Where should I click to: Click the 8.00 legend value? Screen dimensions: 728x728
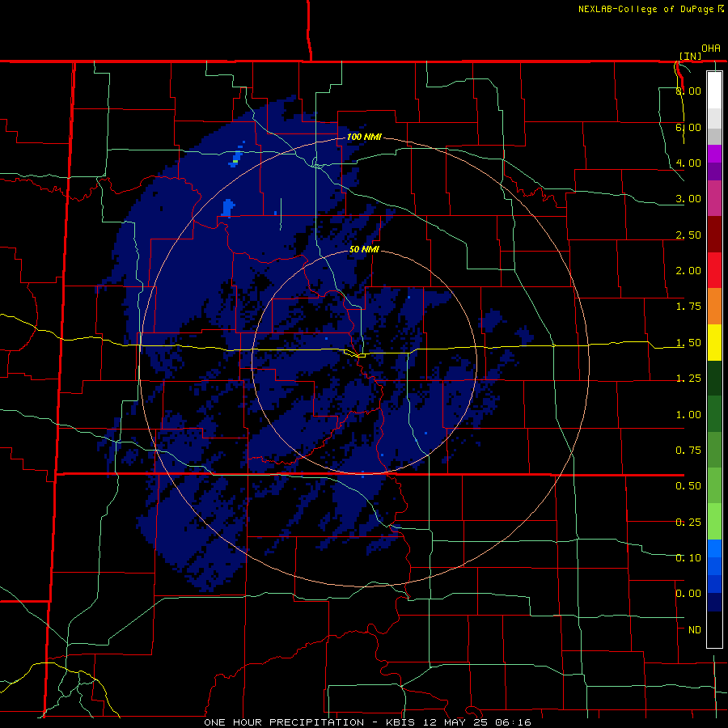coord(688,91)
